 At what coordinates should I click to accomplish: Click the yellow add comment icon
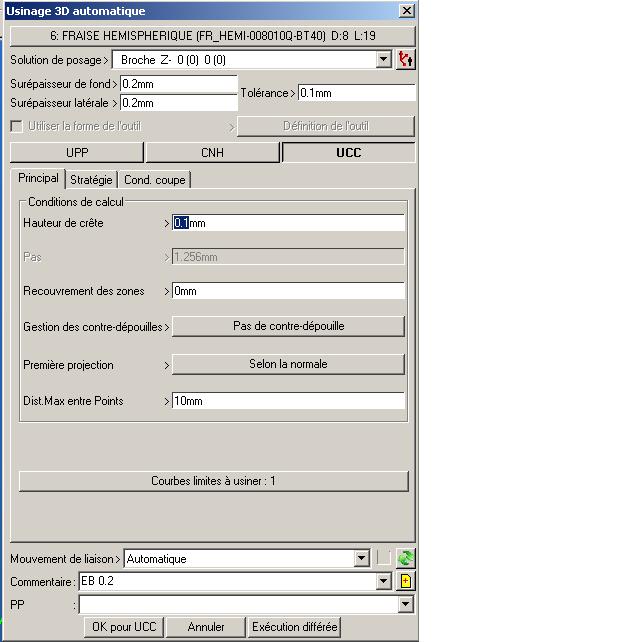[x=405, y=581]
